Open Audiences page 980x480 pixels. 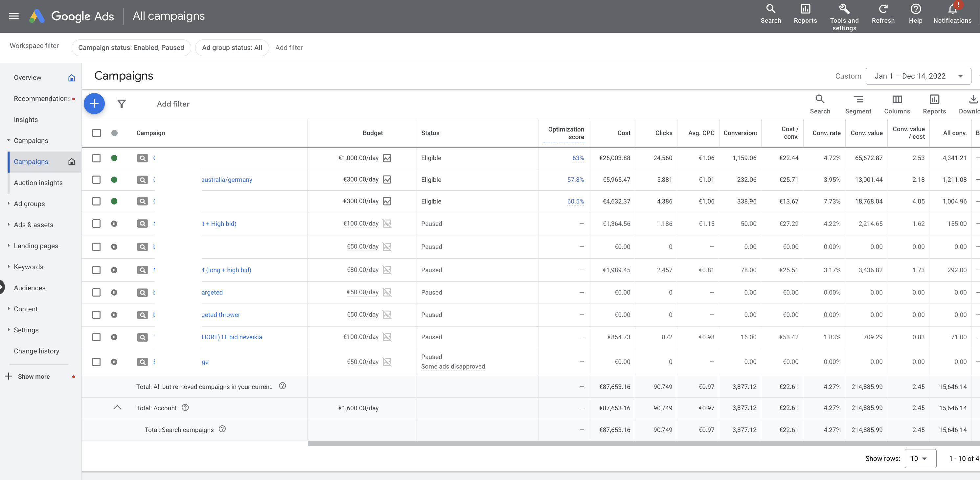coord(30,288)
